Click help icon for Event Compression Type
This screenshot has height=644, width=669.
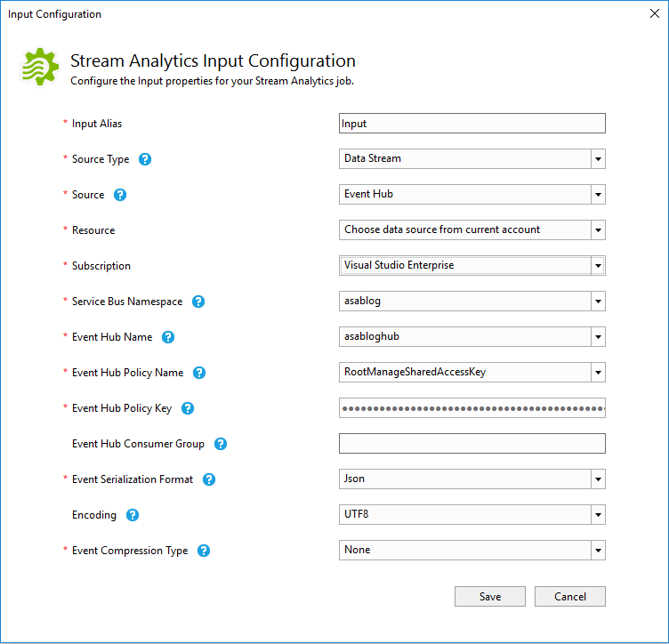click(204, 551)
